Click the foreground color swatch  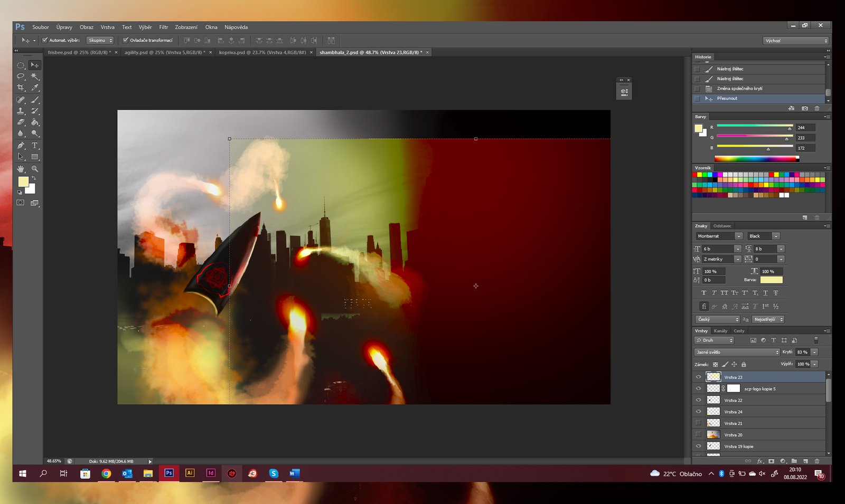click(23, 182)
